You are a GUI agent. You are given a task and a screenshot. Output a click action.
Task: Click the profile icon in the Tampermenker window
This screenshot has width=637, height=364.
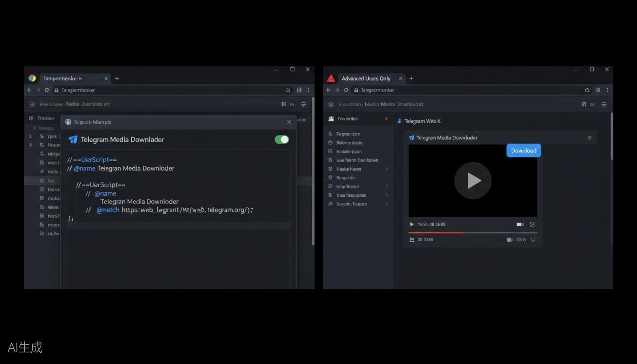click(x=299, y=90)
